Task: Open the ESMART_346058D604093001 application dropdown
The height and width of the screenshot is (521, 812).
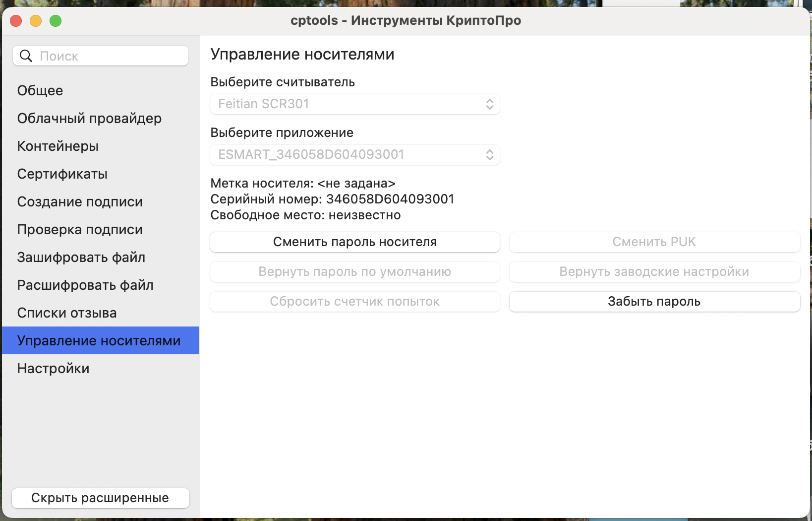Action: tap(355, 154)
